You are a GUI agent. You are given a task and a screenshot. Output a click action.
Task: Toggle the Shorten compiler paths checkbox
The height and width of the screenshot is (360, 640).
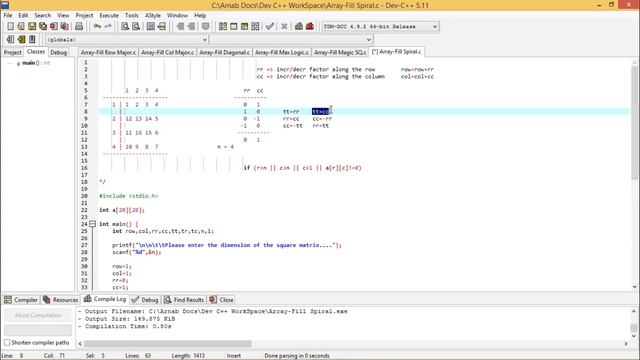[x=7, y=342]
